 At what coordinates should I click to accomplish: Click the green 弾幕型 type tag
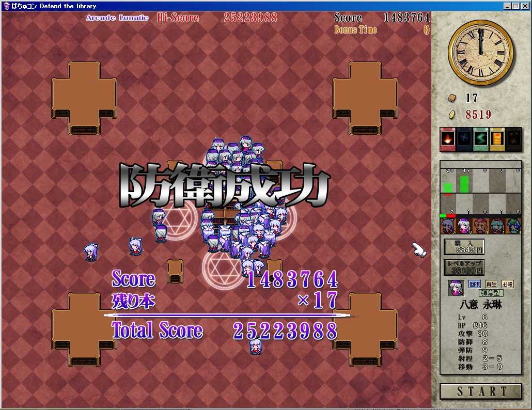tap(491, 293)
